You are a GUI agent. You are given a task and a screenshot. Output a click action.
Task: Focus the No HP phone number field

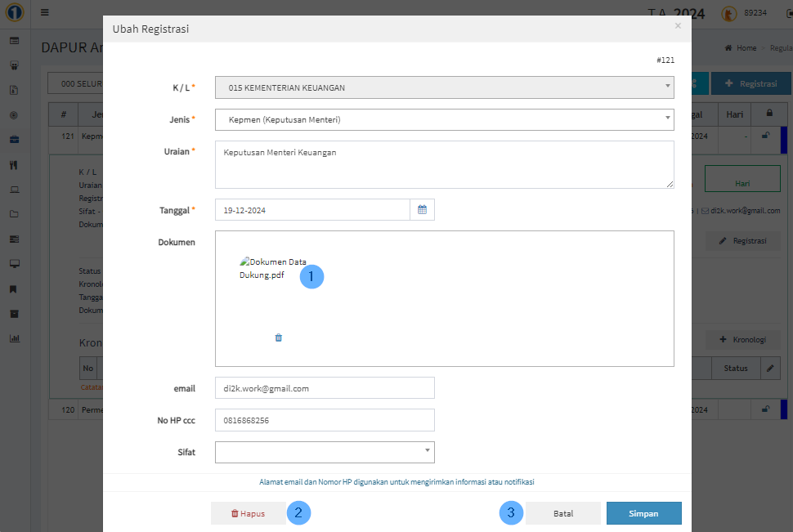coord(325,420)
